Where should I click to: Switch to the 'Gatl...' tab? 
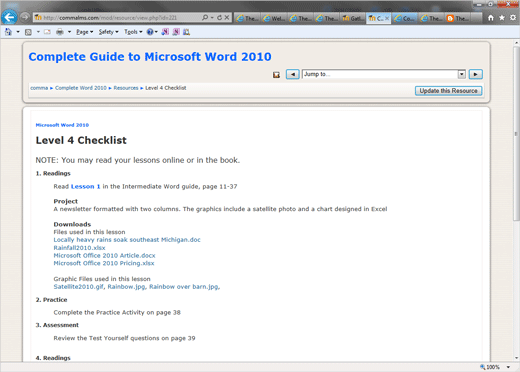353,18
